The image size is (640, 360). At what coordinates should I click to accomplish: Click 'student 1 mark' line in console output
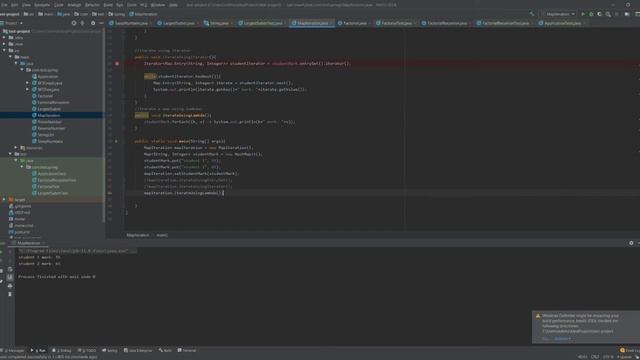[39, 257]
